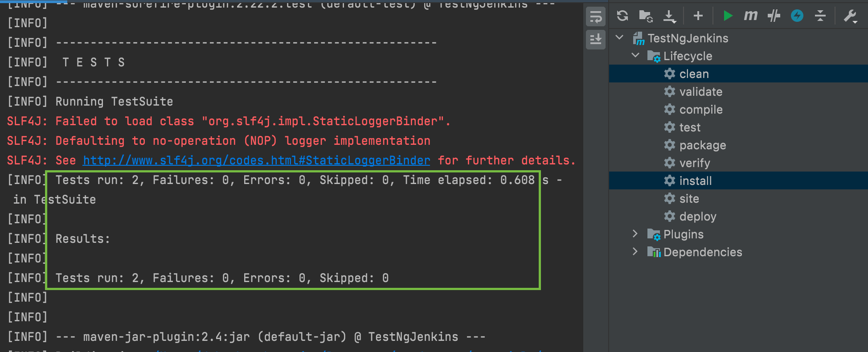Image resolution: width=868 pixels, height=352 pixels.
Task: Click the maven-jar-plugin console line
Action: coord(246,337)
